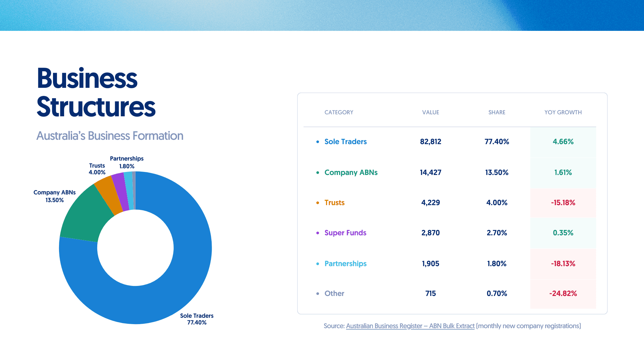Click the Company ABNs category label
Screen dimensions: 644x362
pos(351,172)
